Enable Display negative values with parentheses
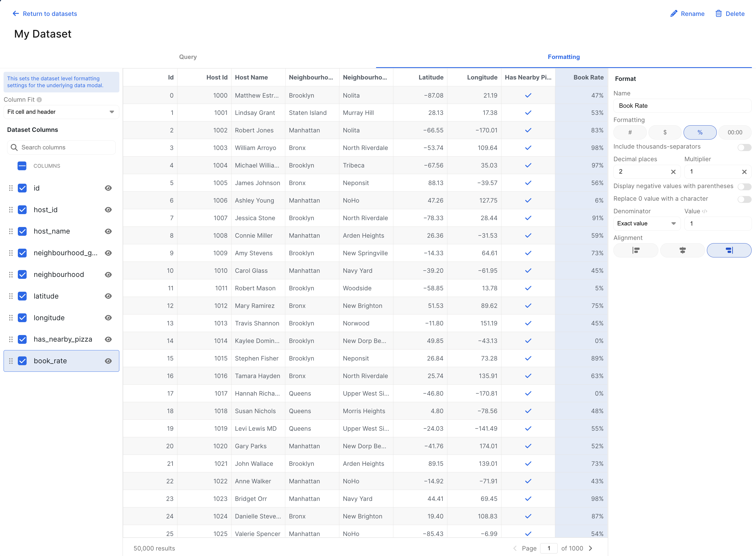This screenshot has height=556, width=756. point(745,187)
